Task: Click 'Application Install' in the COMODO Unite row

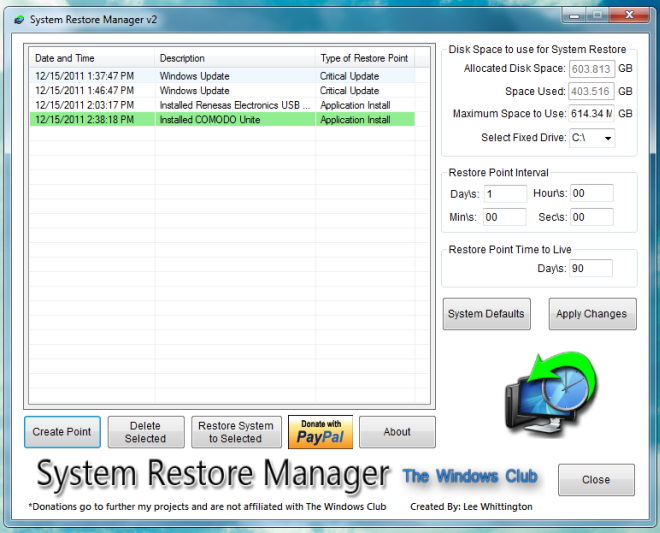Action: [x=355, y=120]
